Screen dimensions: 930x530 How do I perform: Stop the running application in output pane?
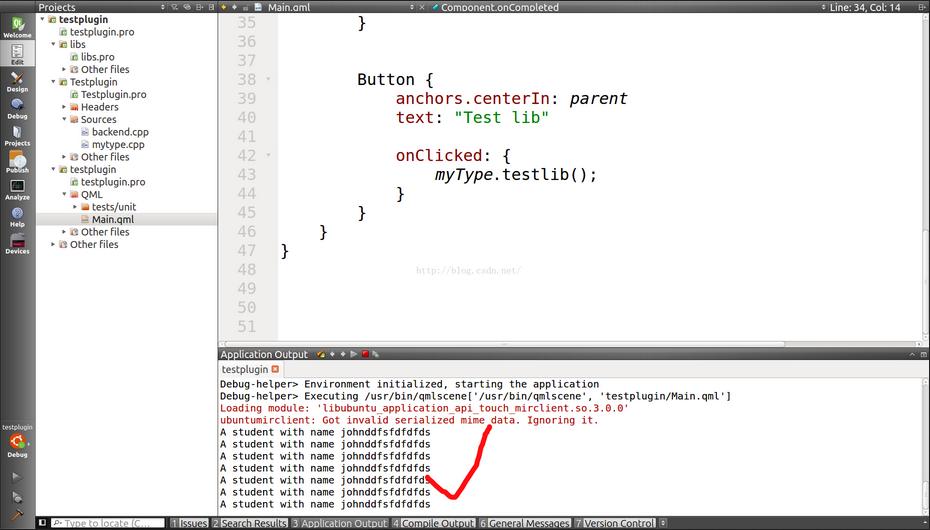click(365, 354)
